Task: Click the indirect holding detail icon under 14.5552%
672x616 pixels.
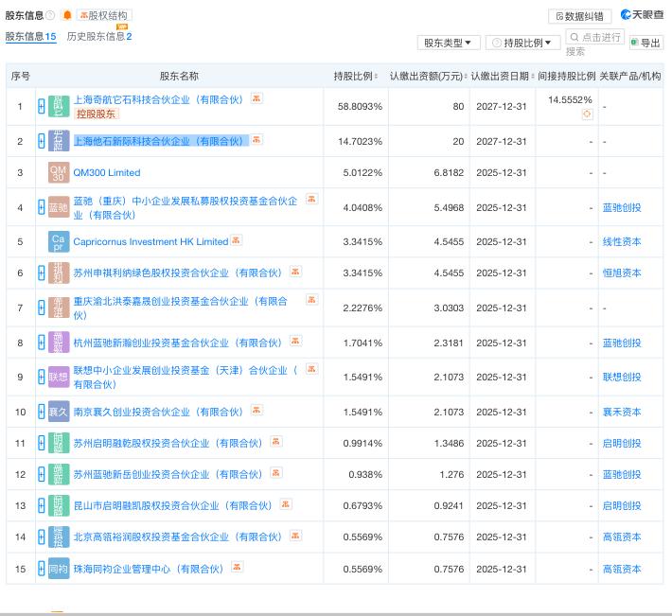Action: tap(587, 114)
